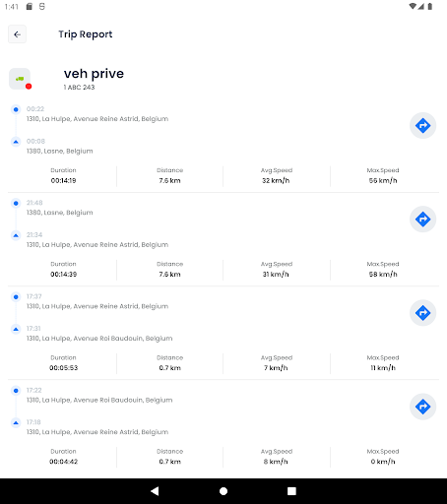Go back using the arrow button

click(17, 34)
